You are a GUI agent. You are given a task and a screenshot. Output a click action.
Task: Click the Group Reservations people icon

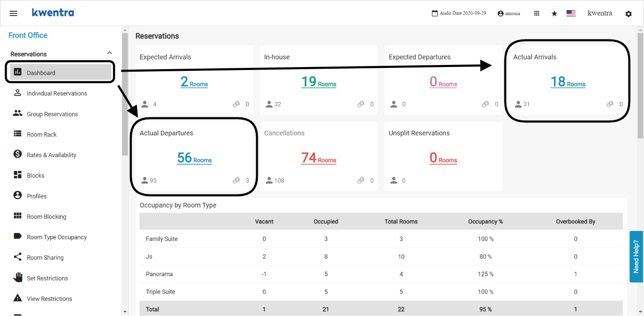point(18,113)
